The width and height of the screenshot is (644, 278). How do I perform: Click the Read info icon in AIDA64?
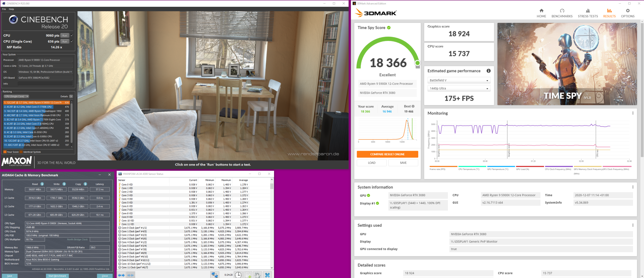(x=42, y=184)
